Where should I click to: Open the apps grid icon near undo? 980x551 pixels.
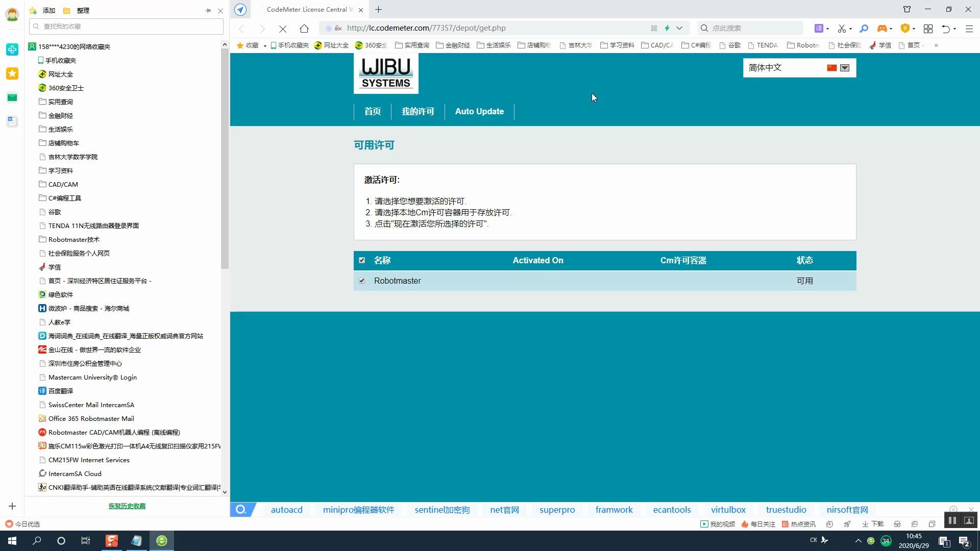pos(928,29)
